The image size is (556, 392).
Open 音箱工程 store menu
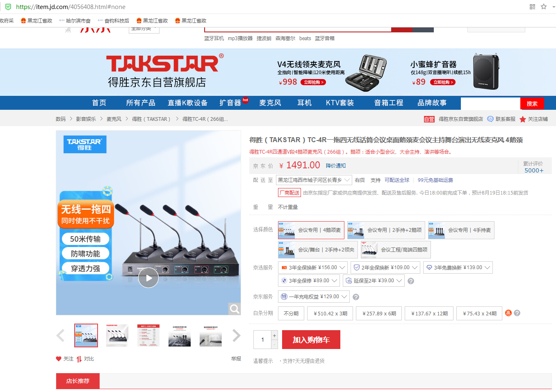(x=389, y=103)
